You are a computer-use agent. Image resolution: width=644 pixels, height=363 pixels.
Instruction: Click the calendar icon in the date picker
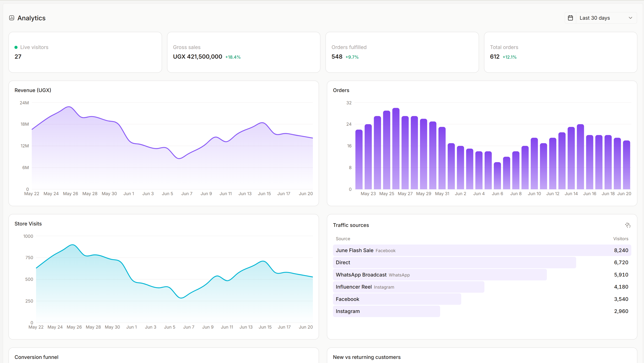(570, 18)
